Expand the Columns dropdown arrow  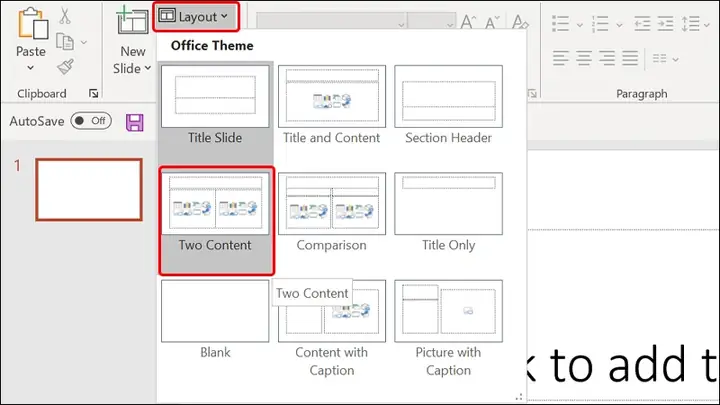coord(675,60)
